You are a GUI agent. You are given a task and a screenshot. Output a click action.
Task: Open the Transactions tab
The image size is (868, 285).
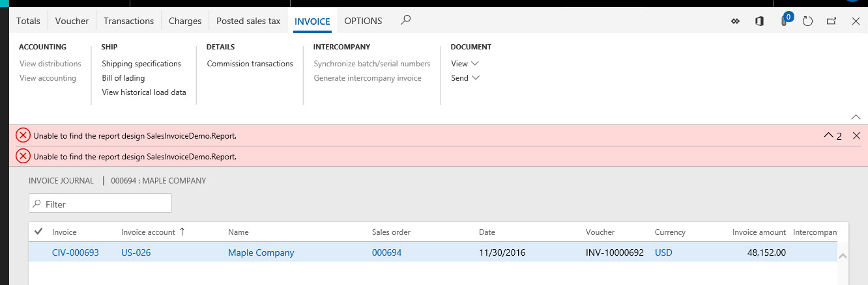(x=128, y=21)
